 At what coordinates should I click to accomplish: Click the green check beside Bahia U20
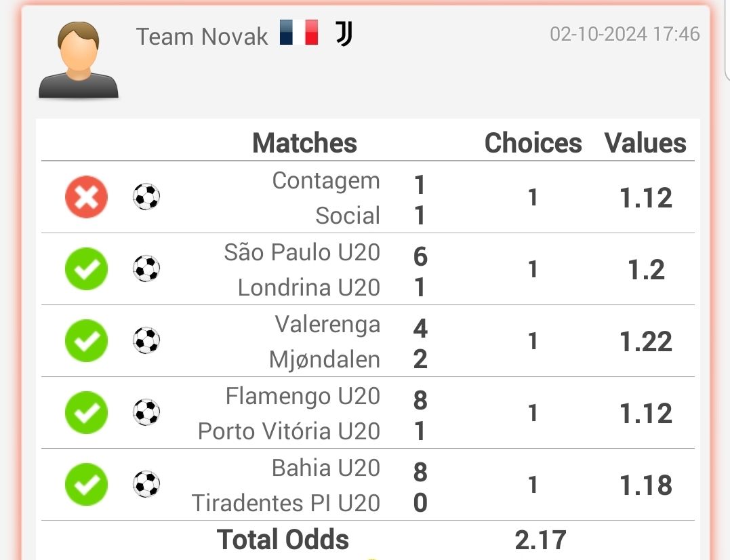pyautogui.click(x=86, y=485)
